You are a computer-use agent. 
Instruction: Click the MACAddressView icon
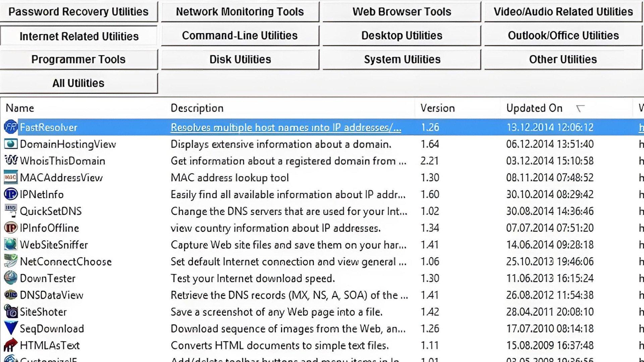pos(10,177)
